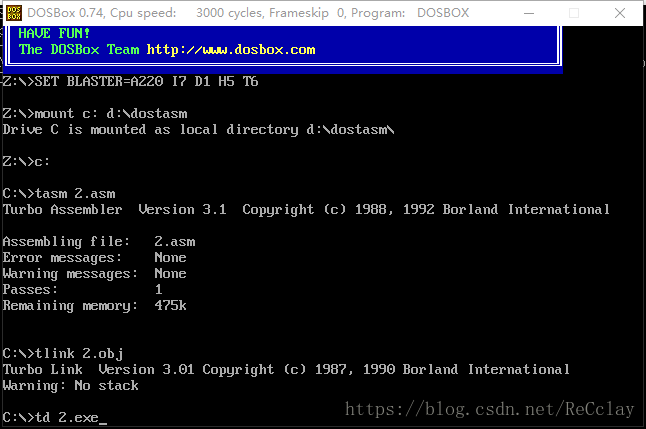Click the 'Assembling file: 2.asm' line

[99, 241]
